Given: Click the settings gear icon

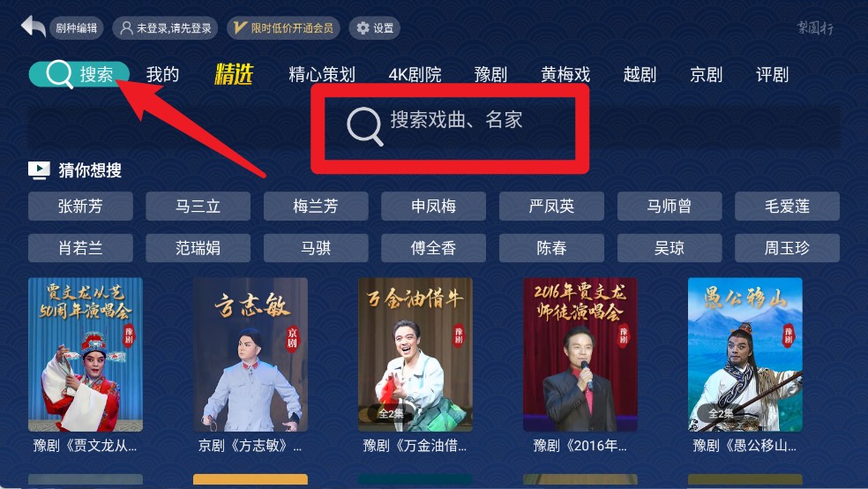Looking at the screenshot, I should [363, 27].
